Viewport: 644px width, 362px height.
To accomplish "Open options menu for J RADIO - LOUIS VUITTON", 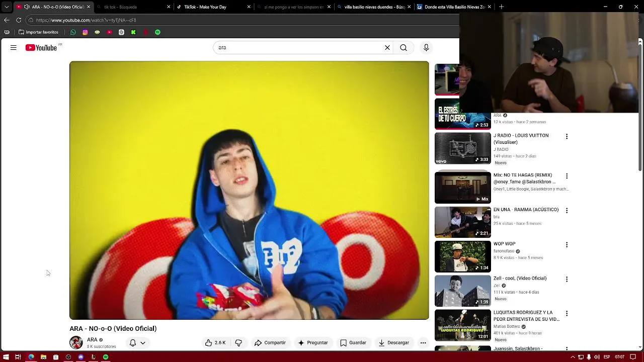I will pyautogui.click(x=567, y=137).
